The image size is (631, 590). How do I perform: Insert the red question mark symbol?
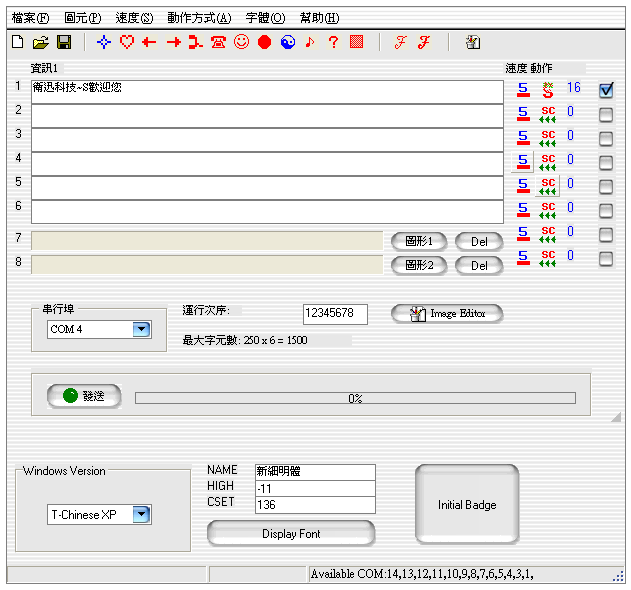(x=333, y=42)
